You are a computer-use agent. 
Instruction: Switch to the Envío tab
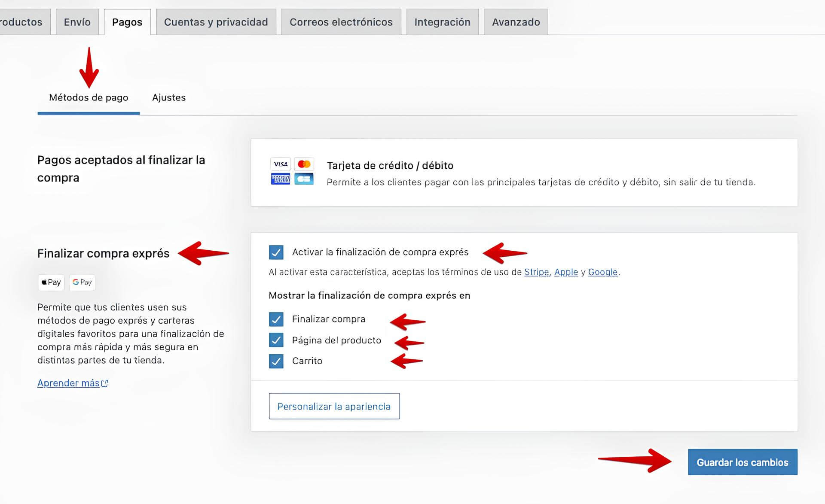point(77,22)
